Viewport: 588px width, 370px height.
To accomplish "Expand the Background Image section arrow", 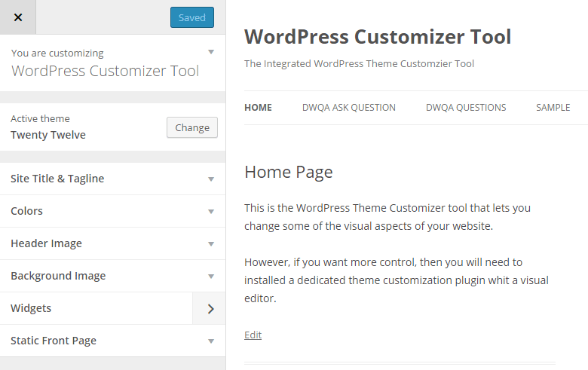I will click(x=211, y=277).
